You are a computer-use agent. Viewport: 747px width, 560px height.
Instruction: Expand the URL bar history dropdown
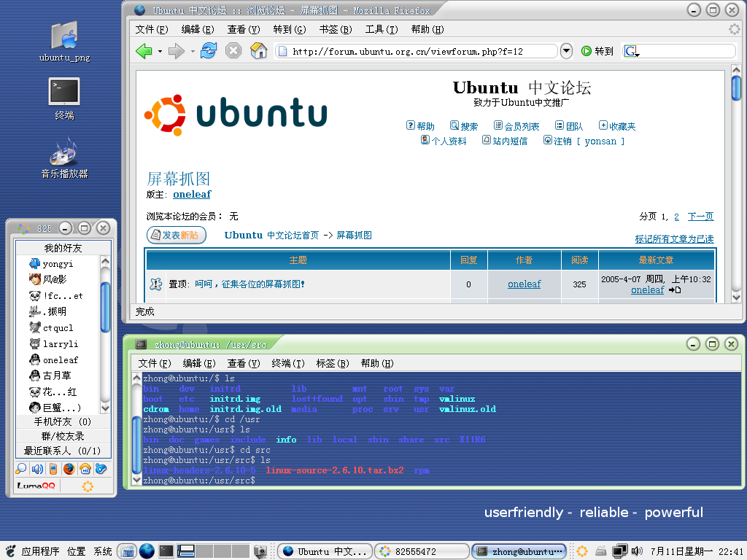click(x=566, y=51)
